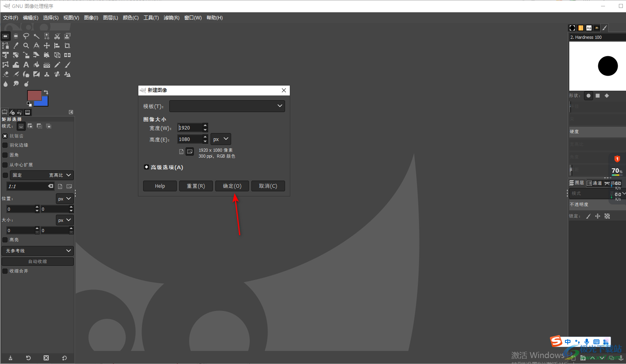Screen dimensions: 626x364
Task: Select the circle brush shape
Action: click(589, 95)
